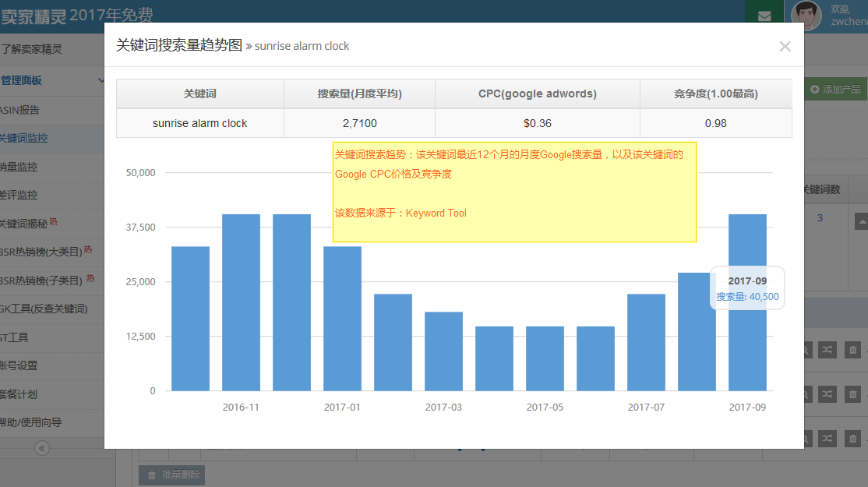Collapse the sidebar with double-arrow icon
This screenshot has height=487, width=868.
pos(42,448)
